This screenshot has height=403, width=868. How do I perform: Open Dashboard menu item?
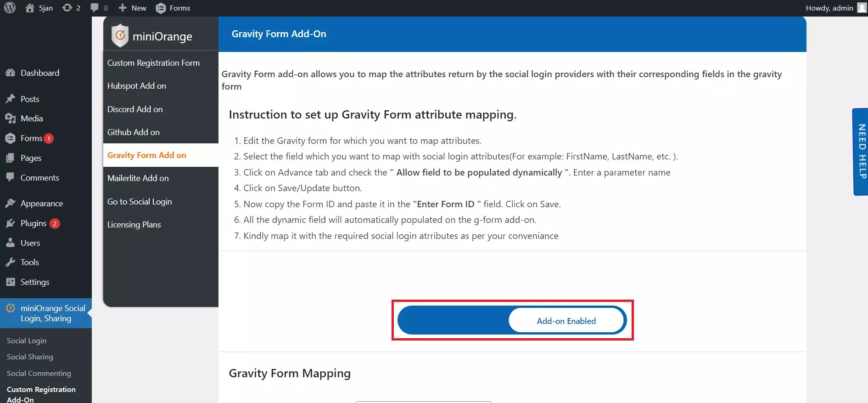[x=46, y=73]
